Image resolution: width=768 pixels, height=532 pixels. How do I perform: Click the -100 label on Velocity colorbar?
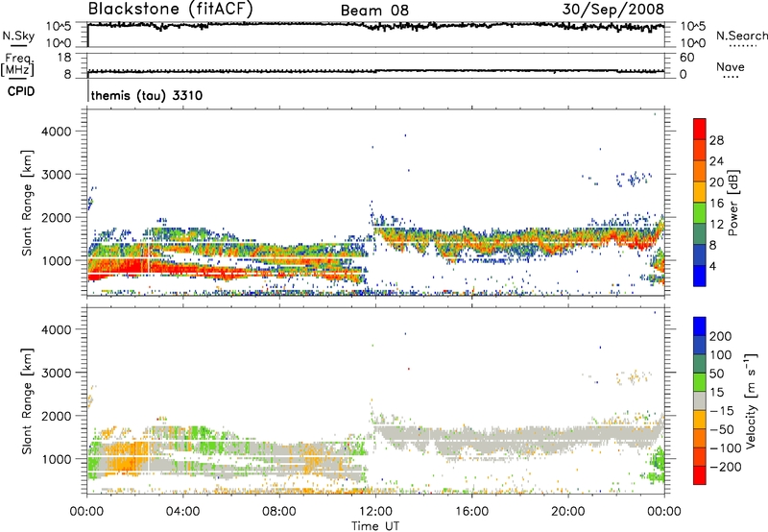click(x=725, y=448)
